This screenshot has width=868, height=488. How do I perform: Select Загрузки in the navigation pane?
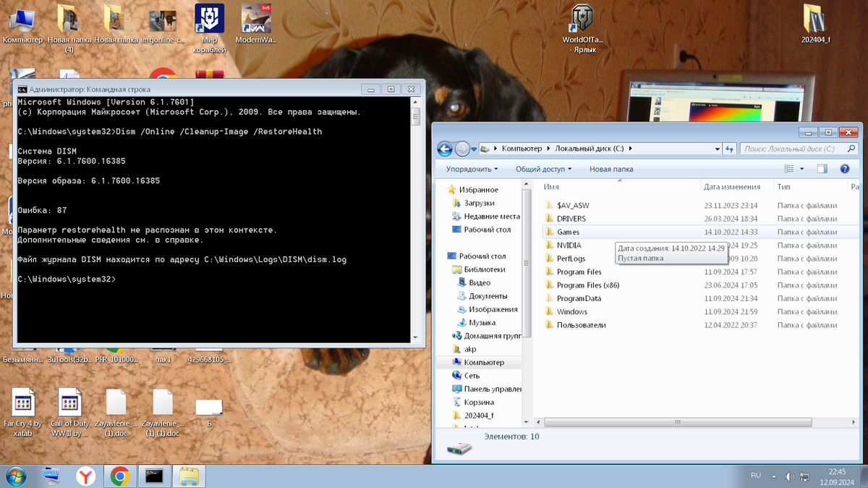pyautogui.click(x=479, y=203)
